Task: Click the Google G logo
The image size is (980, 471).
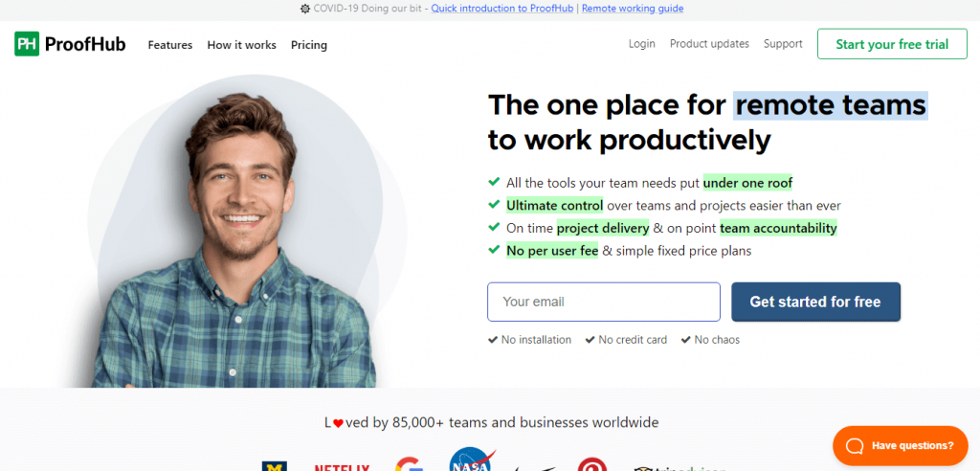Action: click(410, 464)
